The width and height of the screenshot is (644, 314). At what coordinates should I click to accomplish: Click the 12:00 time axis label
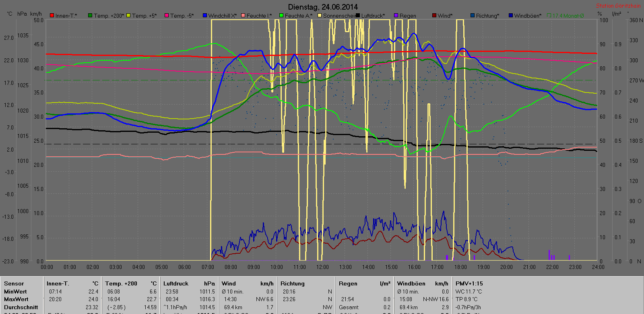click(x=322, y=267)
